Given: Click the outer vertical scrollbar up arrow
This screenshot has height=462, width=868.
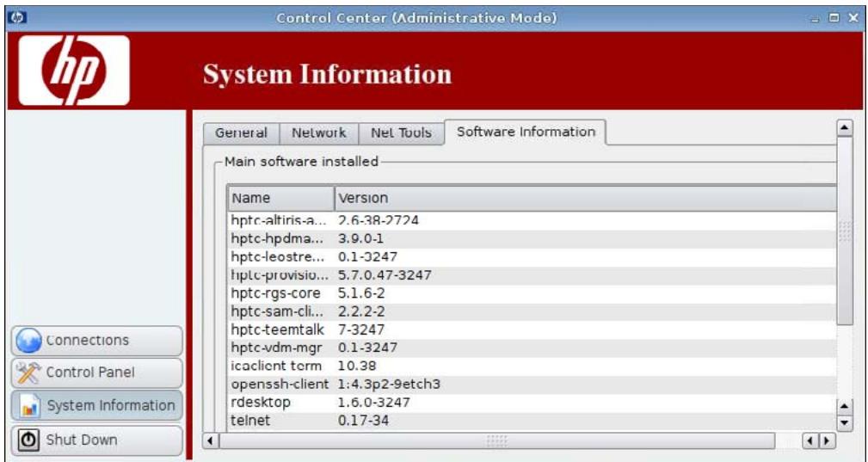Looking at the screenshot, I should 844,128.
